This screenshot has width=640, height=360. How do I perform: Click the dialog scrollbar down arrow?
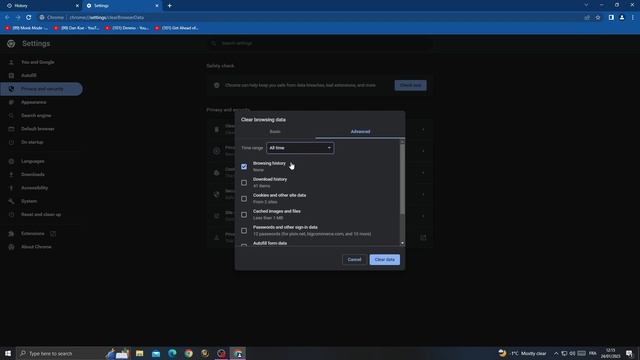point(402,243)
